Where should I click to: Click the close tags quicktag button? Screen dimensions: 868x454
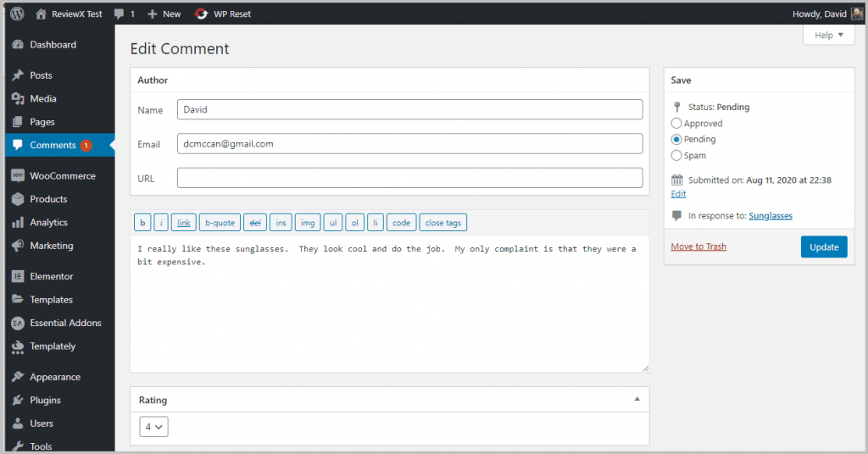[x=443, y=223]
